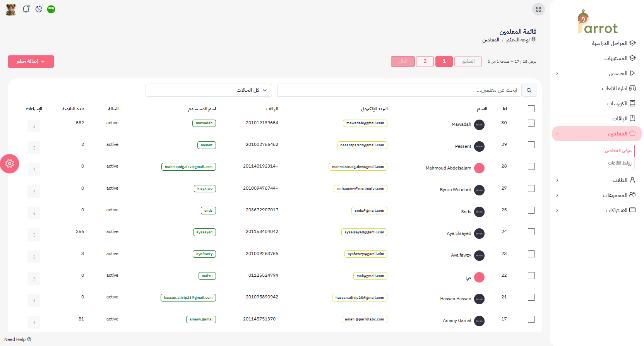Check the box for Passent row

(x=531, y=145)
